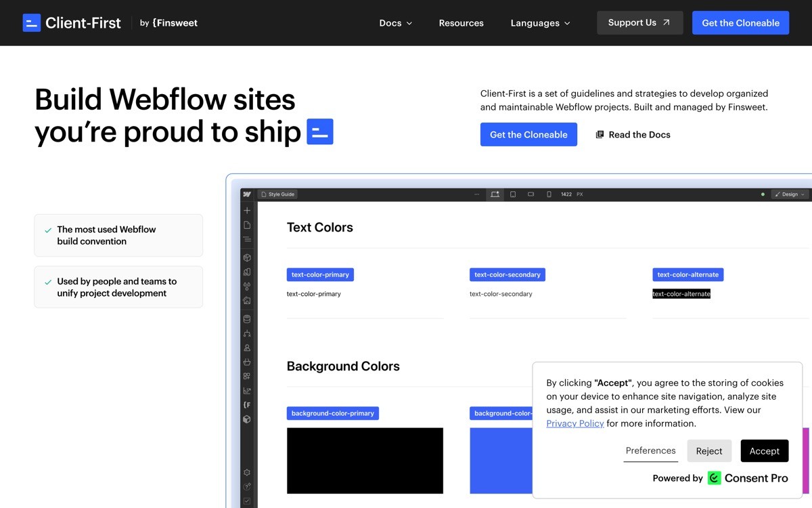Open the Resources nav item
812x508 pixels.
pyautogui.click(x=461, y=23)
